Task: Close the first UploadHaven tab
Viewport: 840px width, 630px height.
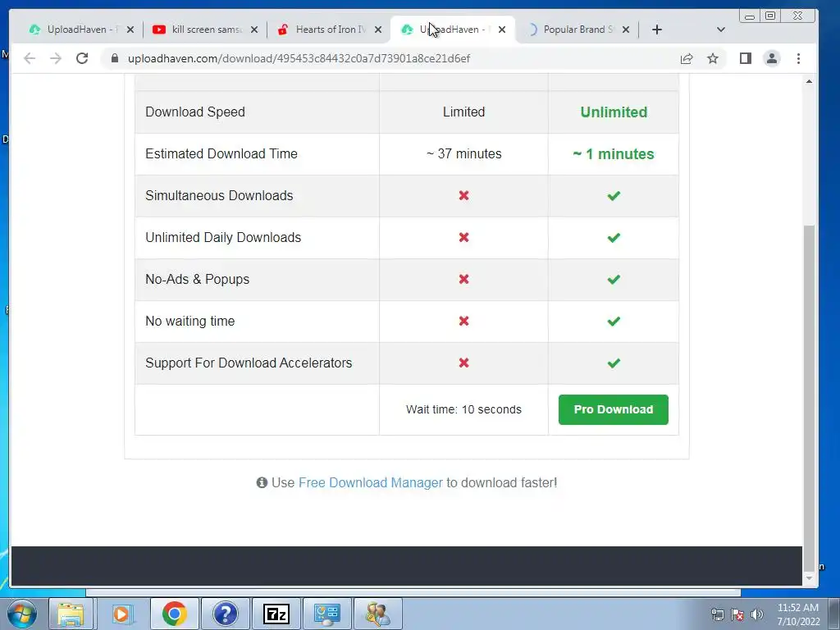Action: click(130, 30)
